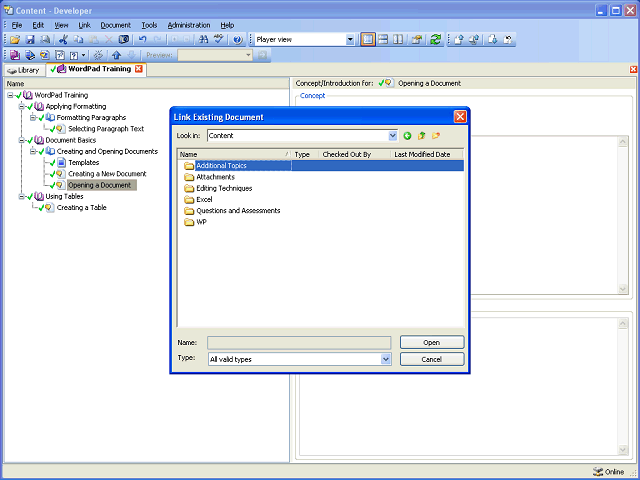Viewport: 640px width, 480px height.
Task: Sort by the Checked Out By column header
Action: point(354,154)
